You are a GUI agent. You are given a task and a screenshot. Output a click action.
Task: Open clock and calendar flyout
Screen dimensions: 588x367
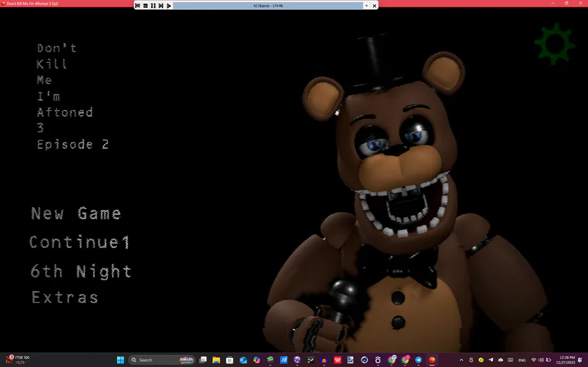(566, 360)
